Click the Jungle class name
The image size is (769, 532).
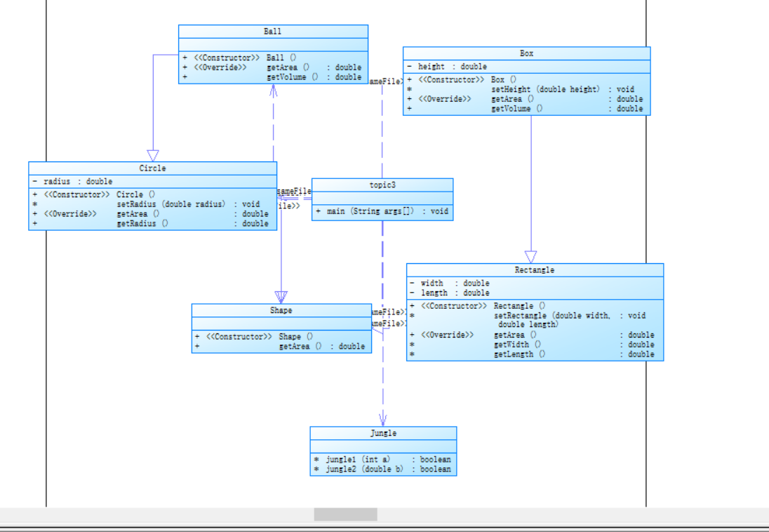pyautogui.click(x=383, y=433)
